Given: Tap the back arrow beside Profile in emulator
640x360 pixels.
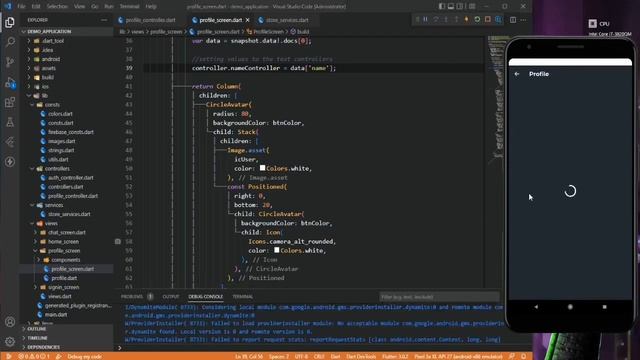Looking at the screenshot, I should tap(517, 74).
